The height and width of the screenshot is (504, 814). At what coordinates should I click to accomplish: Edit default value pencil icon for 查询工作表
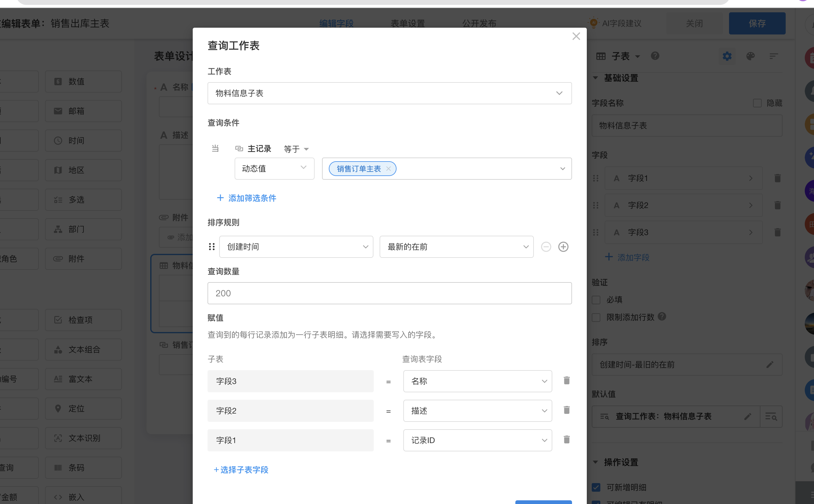[x=748, y=416]
